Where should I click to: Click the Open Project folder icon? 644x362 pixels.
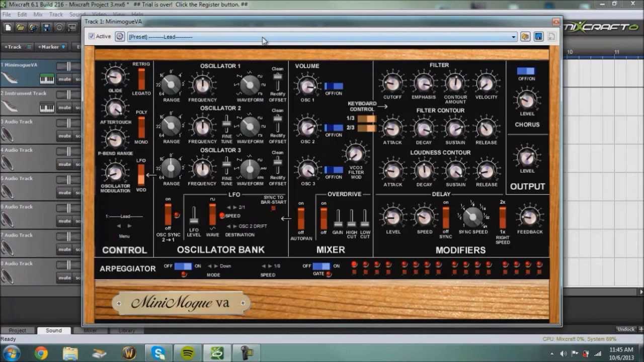click(21, 28)
